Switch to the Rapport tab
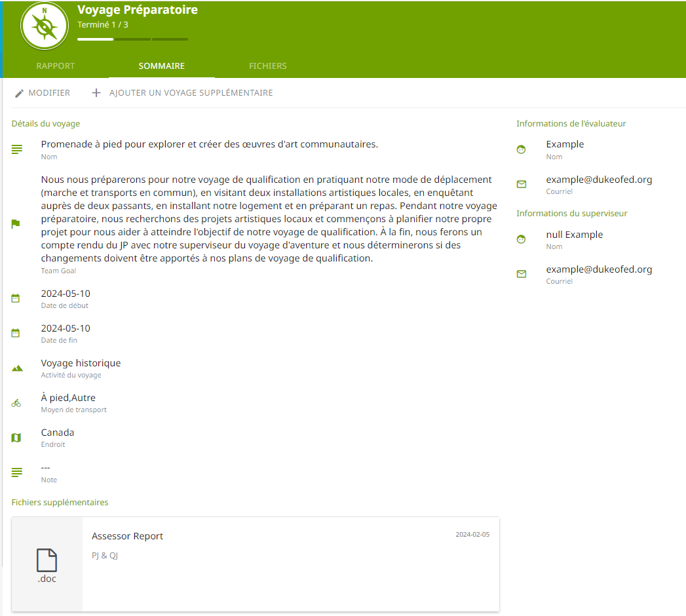The height and width of the screenshot is (616, 686). 56,66
